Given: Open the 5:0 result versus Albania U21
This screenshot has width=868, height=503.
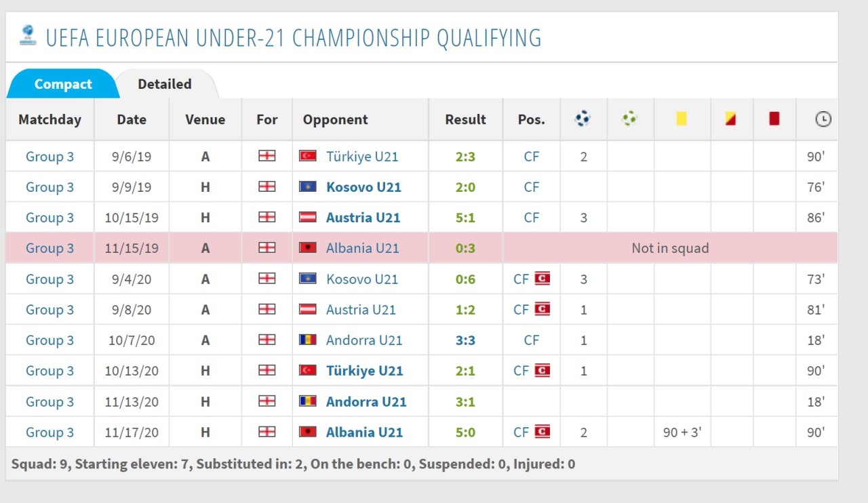Looking at the screenshot, I should click(x=465, y=432).
